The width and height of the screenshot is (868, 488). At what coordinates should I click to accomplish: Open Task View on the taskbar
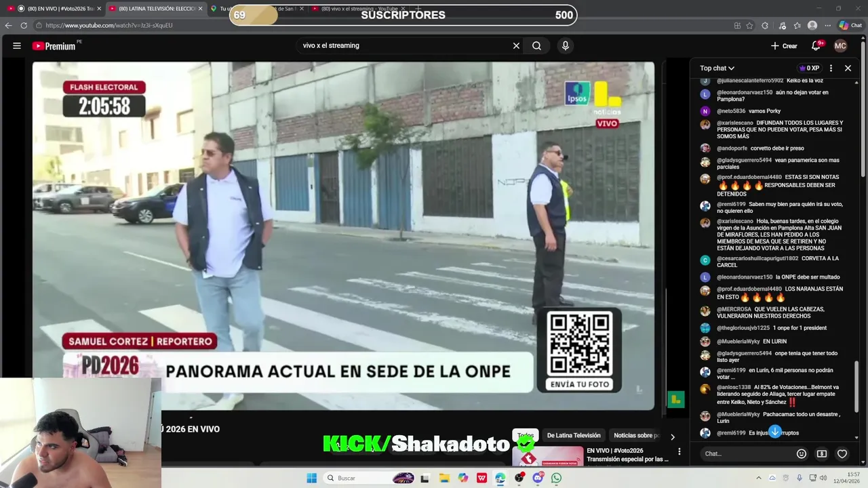point(425,478)
